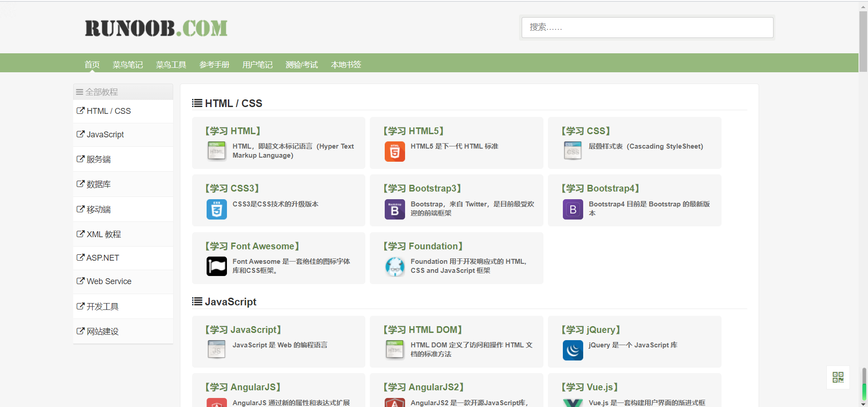Click 'CSS3是CSS技术的升级版本' description
The width and height of the screenshot is (868, 407).
point(275,204)
